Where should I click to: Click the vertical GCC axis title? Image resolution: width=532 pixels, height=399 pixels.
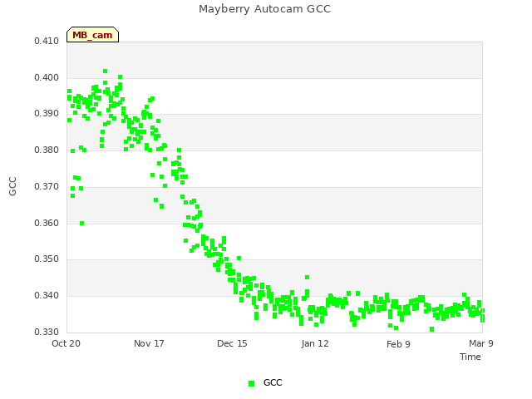(x=12, y=186)
